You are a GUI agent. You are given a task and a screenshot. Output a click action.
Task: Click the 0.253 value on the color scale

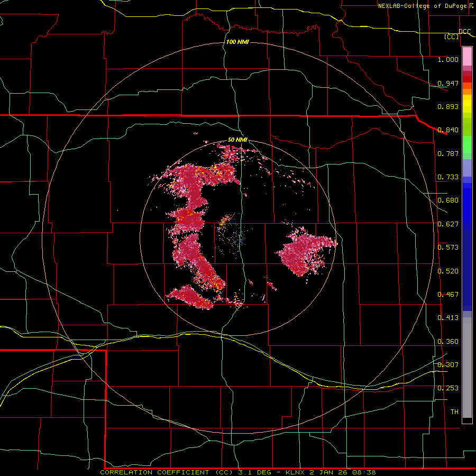tap(448, 388)
